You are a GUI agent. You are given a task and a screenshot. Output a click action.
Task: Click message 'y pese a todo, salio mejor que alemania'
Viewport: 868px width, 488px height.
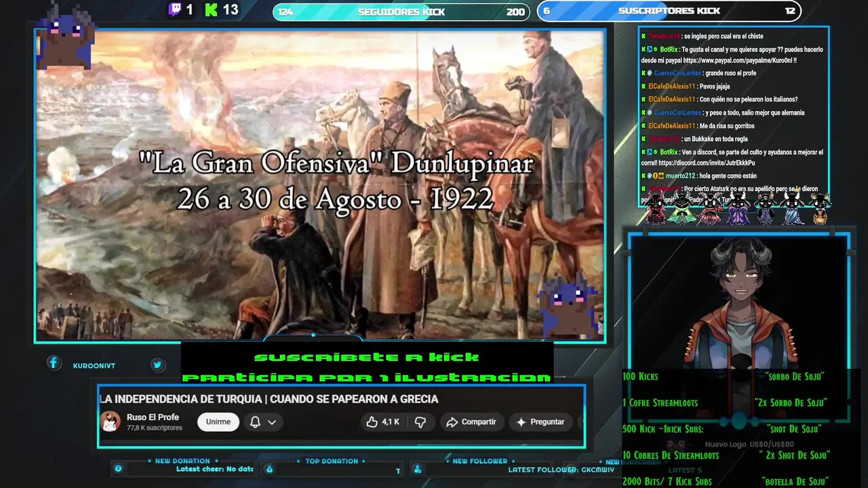754,113
